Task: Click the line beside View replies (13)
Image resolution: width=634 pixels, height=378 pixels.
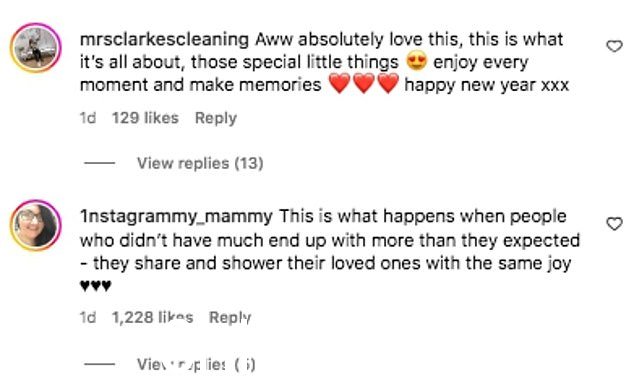Action: pyautogui.click(x=99, y=163)
